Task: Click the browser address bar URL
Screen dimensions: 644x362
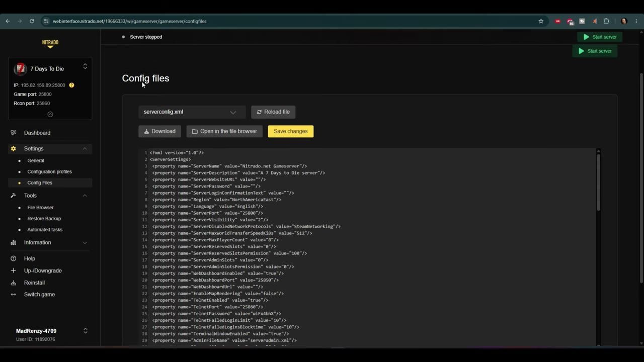Action: pos(129,21)
